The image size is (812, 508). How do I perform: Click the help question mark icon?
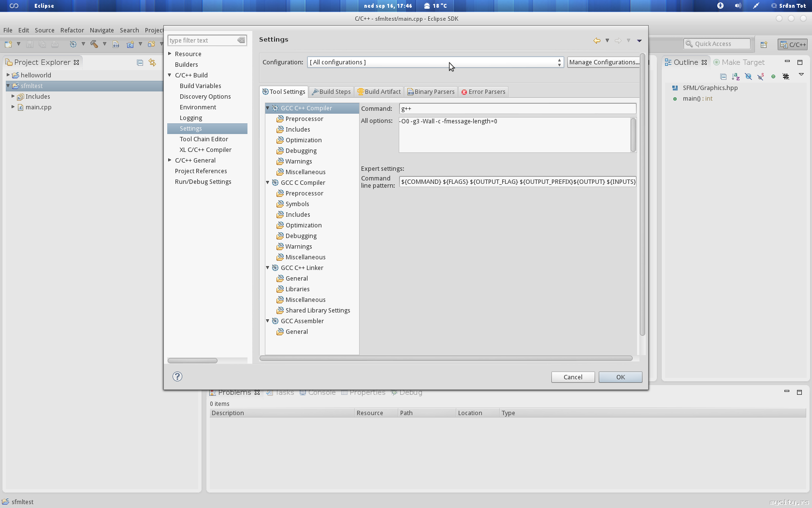pos(177,376)
